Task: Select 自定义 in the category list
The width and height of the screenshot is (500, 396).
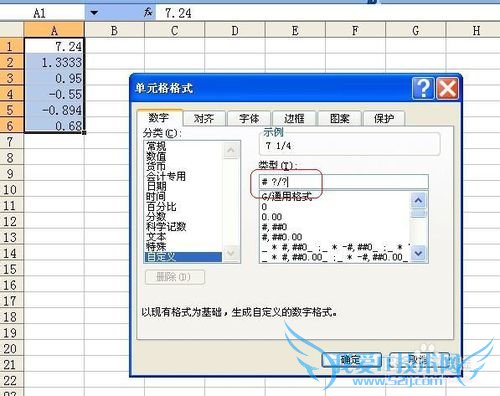Action: click(183, 257)
